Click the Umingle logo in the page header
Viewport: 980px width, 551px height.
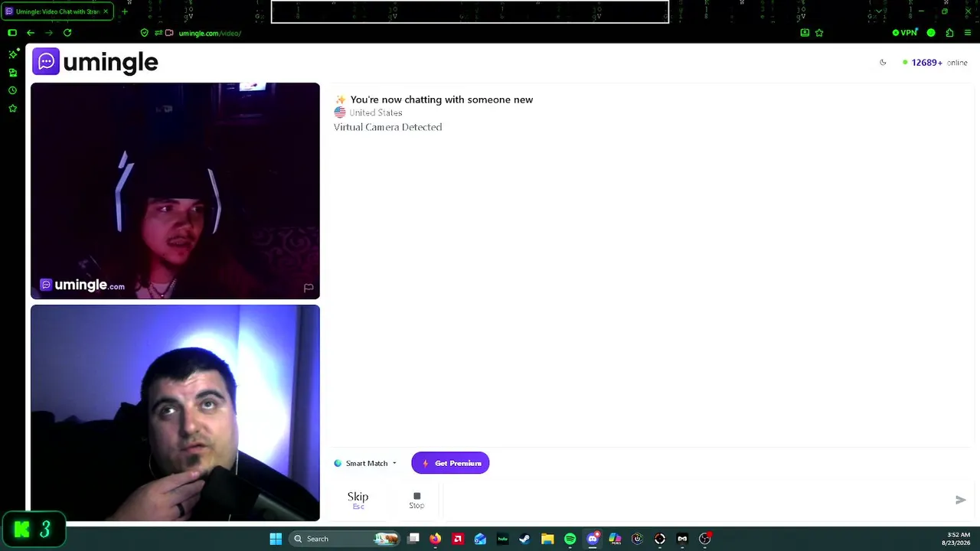pos(95,62)
